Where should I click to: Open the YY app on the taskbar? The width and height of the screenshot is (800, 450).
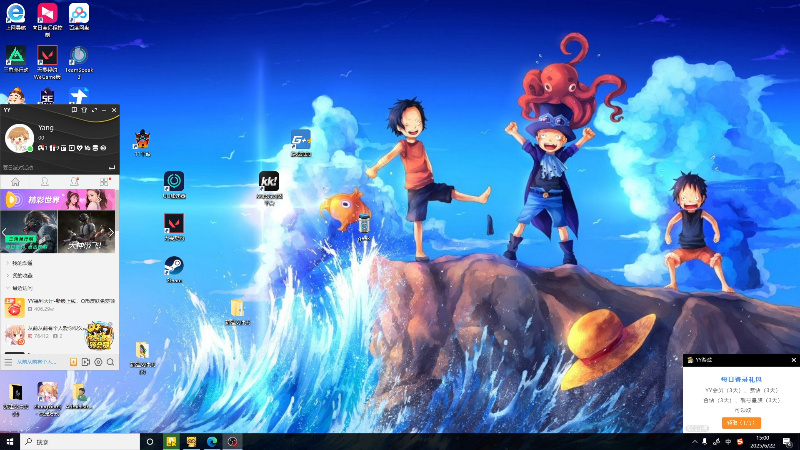(191, 442)
